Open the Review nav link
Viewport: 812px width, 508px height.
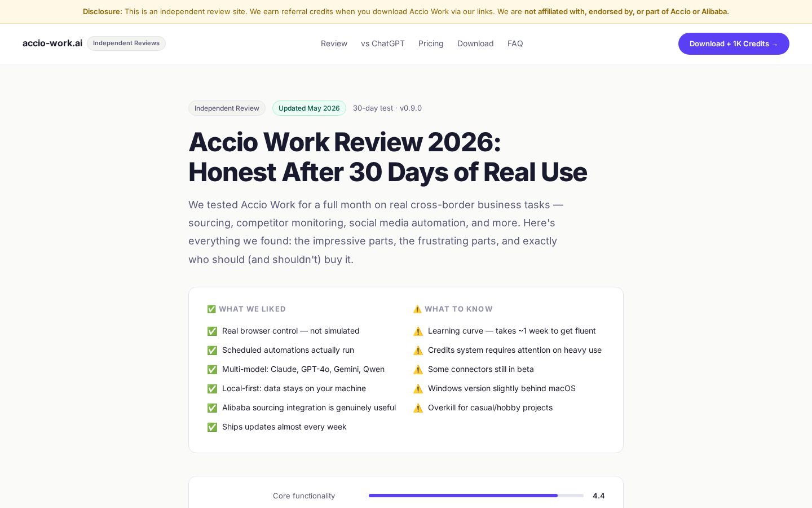click(334, 43)
